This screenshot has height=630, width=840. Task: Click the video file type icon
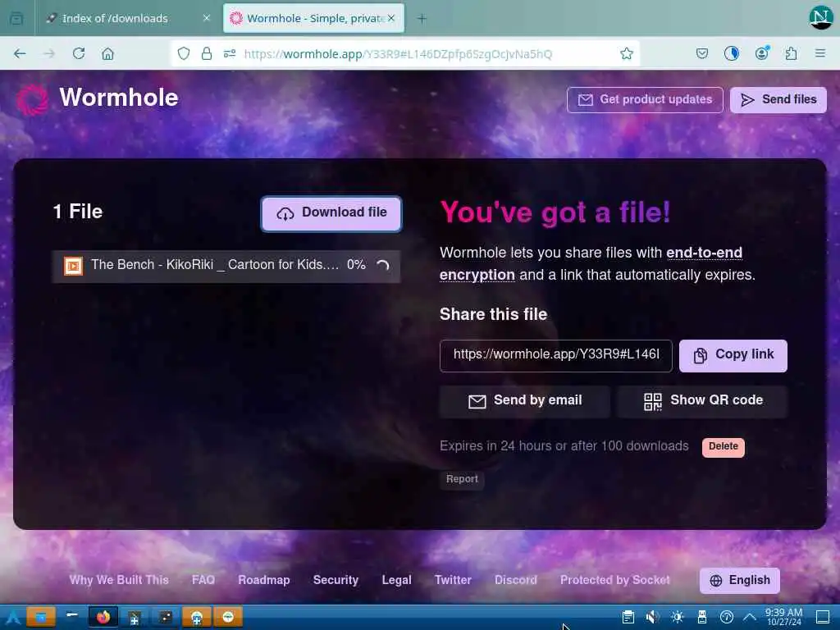coord(73,265)
